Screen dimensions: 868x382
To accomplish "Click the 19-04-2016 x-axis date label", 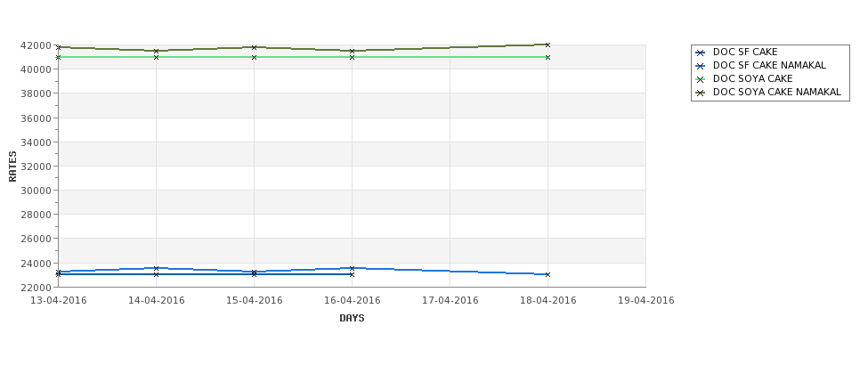I will (x=646, y=301).
